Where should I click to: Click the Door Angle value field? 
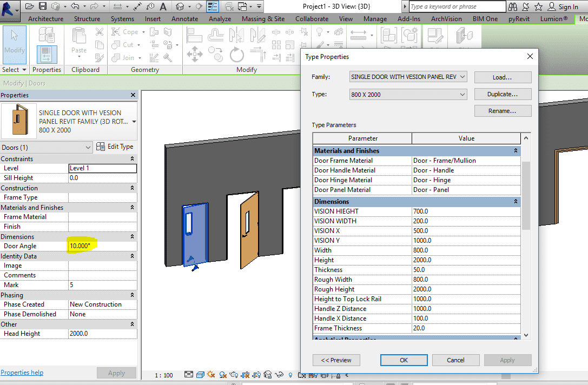click(x=102, y=246)
